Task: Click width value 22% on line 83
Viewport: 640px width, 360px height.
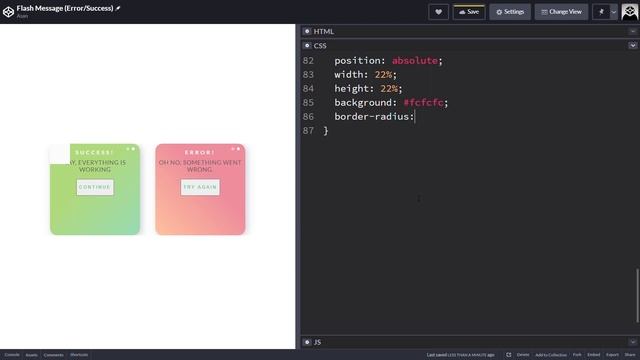Action: point(383,74)
